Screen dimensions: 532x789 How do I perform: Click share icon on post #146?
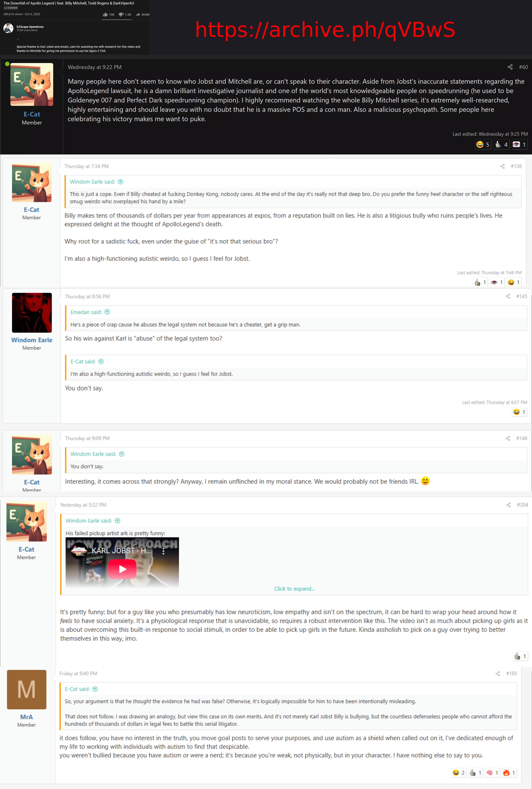pos(508,438)
